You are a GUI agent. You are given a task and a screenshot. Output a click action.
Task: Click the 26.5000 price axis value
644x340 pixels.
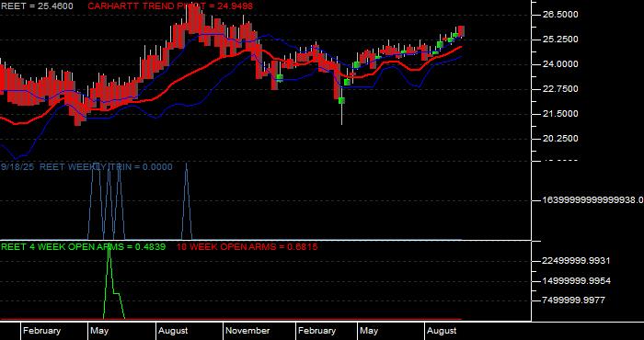pyautogui.click(x=560, y=15)
